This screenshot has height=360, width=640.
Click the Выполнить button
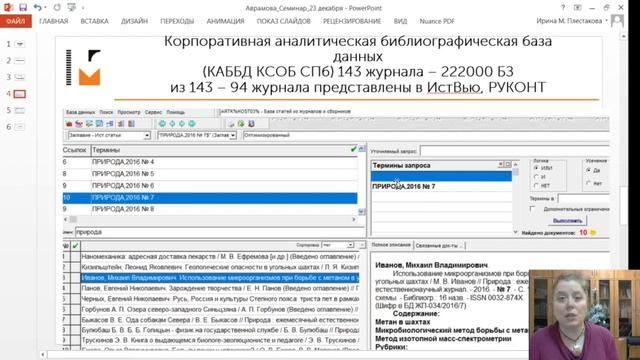pos(567,220)
